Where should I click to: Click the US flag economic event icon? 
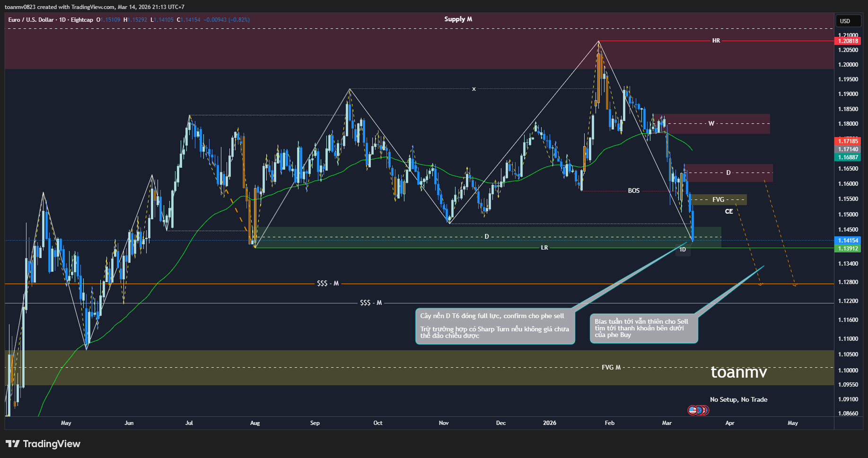(x=693, y=410)
